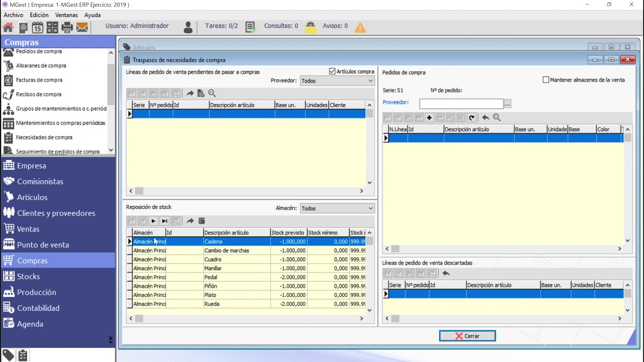Open the Producción module
The width and height of the screenshot is (644, 362).
(x=57, y=293)
